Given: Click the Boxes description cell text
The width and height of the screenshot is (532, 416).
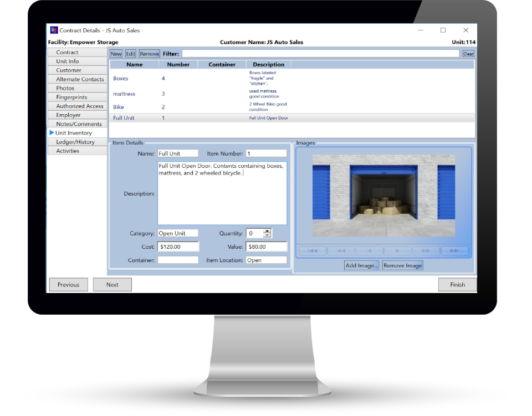Looking at the screenshot, I should [x=262, y=78].
